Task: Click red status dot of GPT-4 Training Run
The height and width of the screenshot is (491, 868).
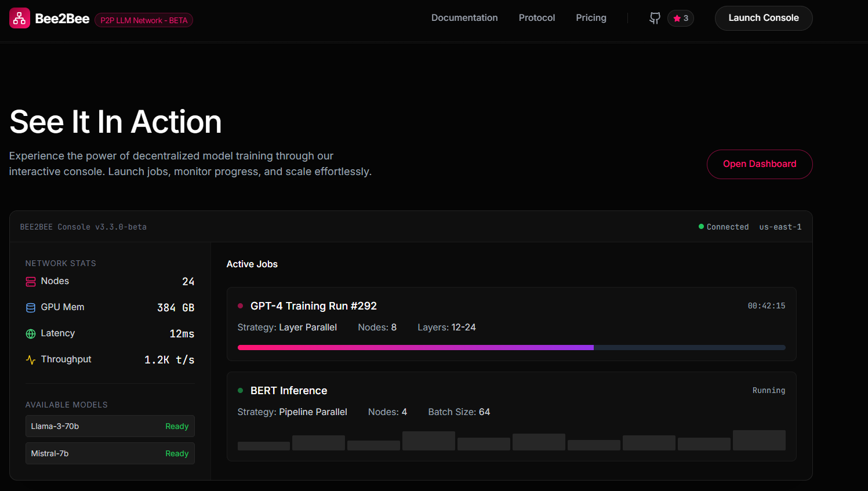Action: [240, 305]
